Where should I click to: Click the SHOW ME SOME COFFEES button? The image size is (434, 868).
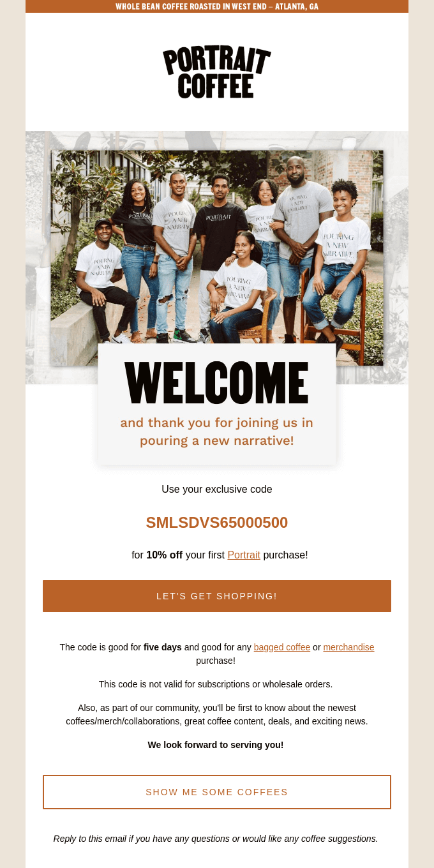tap(216, 792)
